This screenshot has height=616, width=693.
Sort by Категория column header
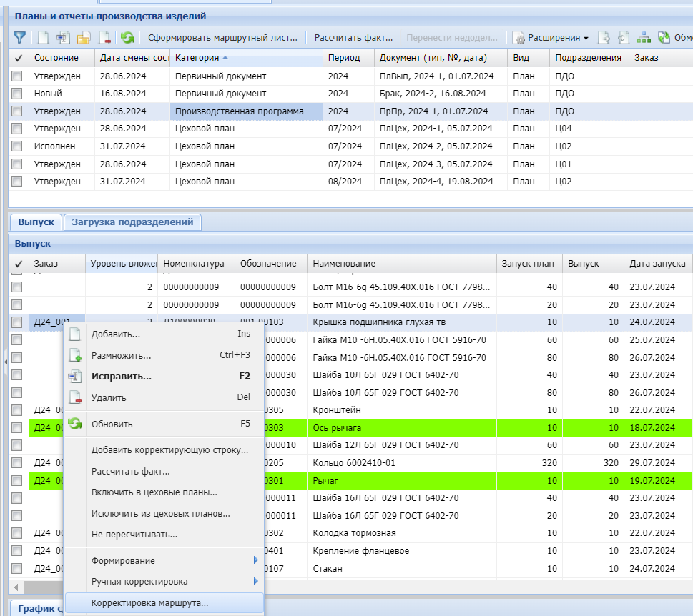coord(197,57)
